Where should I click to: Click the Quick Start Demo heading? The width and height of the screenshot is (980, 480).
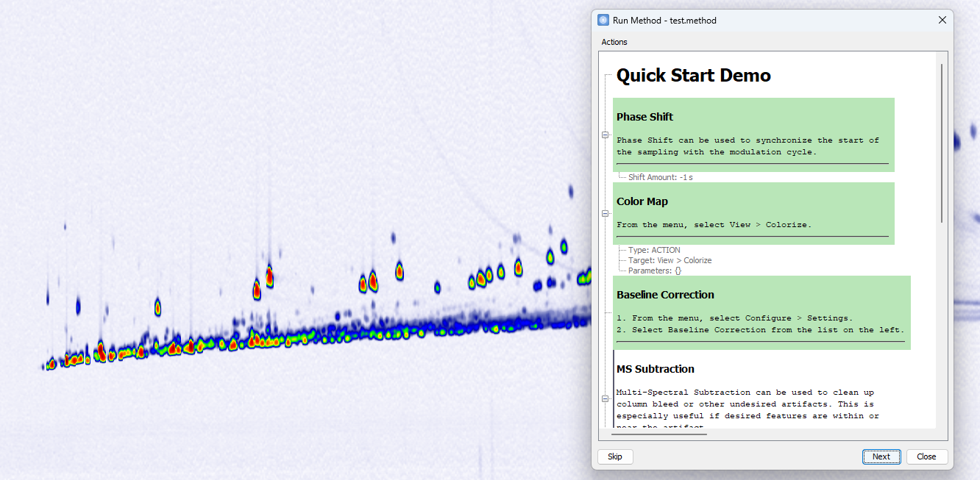coord(692,74)
